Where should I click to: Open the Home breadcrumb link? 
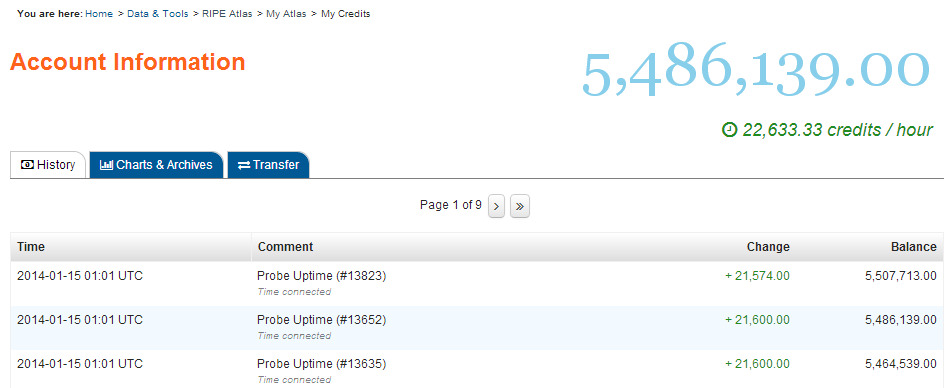click(99, 13)
